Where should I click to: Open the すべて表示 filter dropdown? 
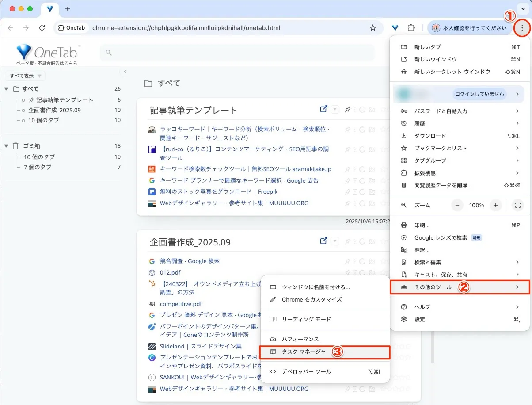pyautogui.click(x=25, y=76)
